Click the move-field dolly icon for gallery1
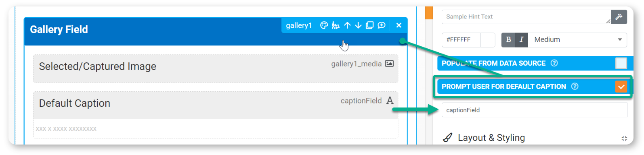 336,25
